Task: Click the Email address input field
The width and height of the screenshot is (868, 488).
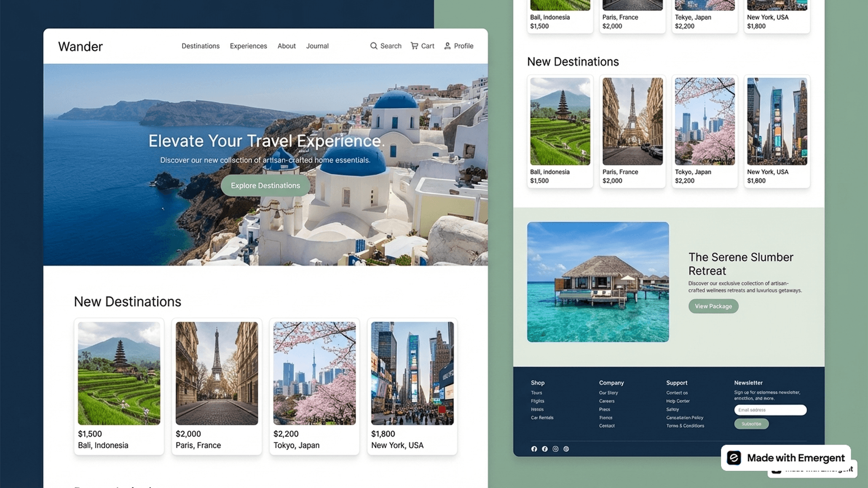Action: tap(770, 410)
